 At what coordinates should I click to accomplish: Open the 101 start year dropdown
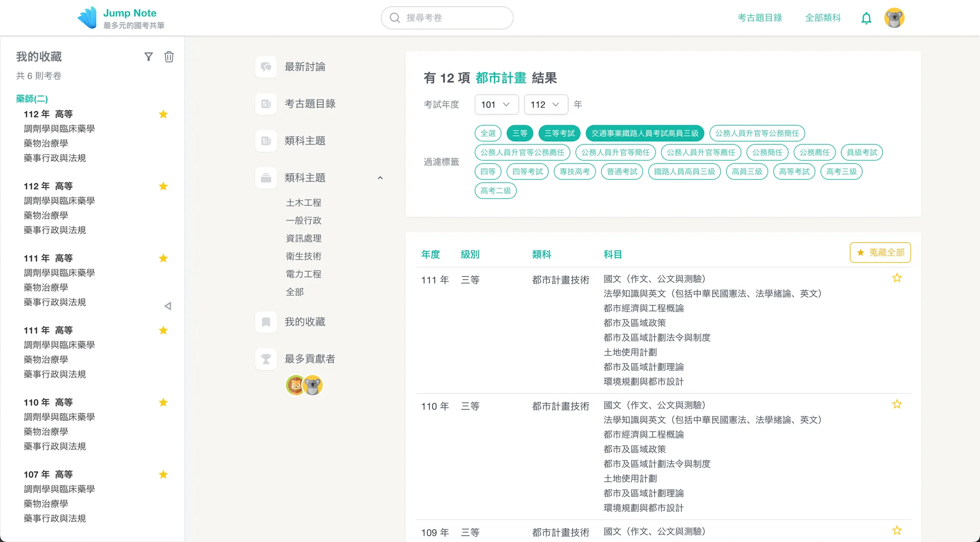coord(496,105)
